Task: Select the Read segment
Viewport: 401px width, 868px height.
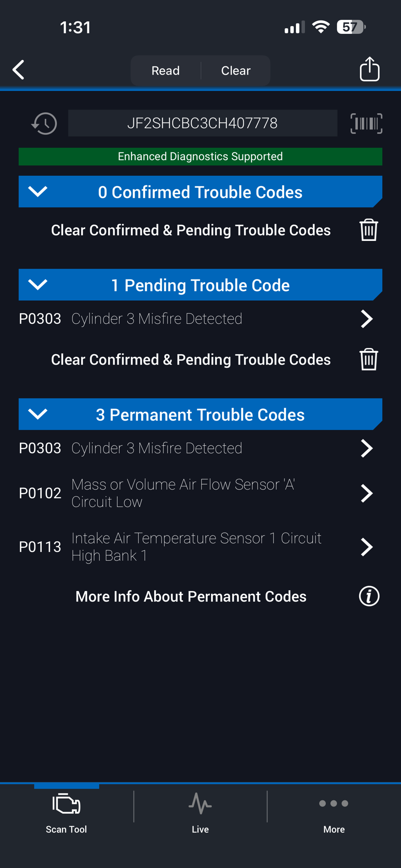Action: (x=166, y=70)
